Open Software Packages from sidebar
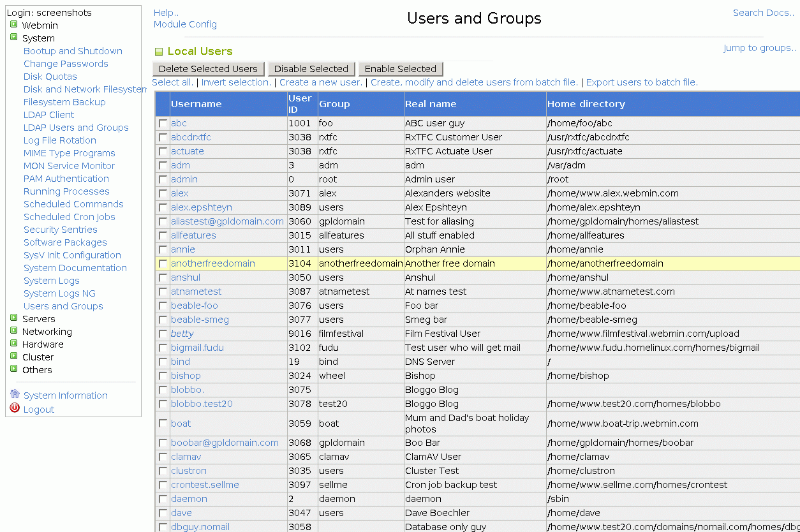Image resolution: width=800 pixels, height=532 pixels. tap(65, 242)
